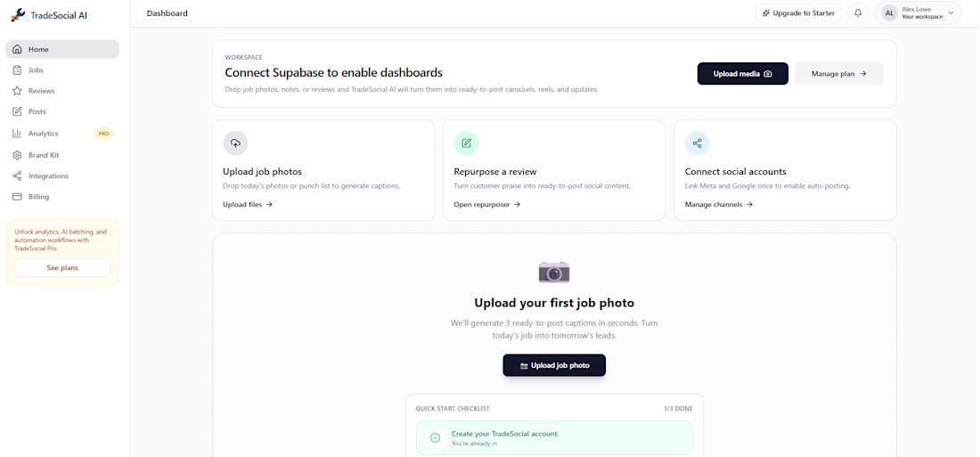Click the Repurpose a review edit icon

point(466,143)
